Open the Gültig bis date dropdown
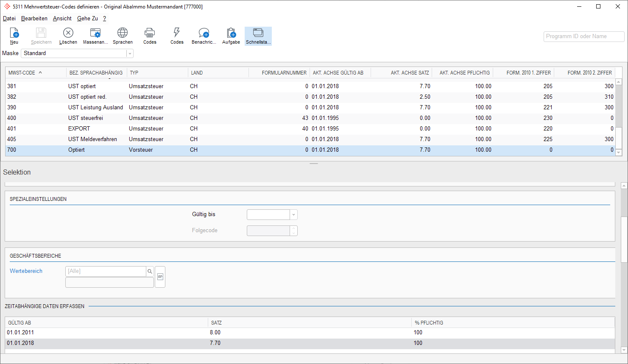Viewport: 628px width, 364px height. (x=293, y=214)
